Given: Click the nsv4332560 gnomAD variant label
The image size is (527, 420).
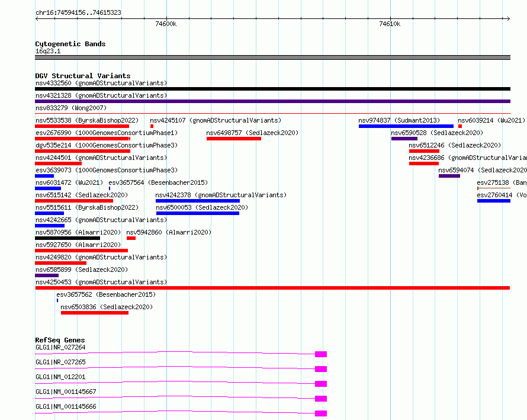Looking at the screenshot, I should click(x=101, y=83).
